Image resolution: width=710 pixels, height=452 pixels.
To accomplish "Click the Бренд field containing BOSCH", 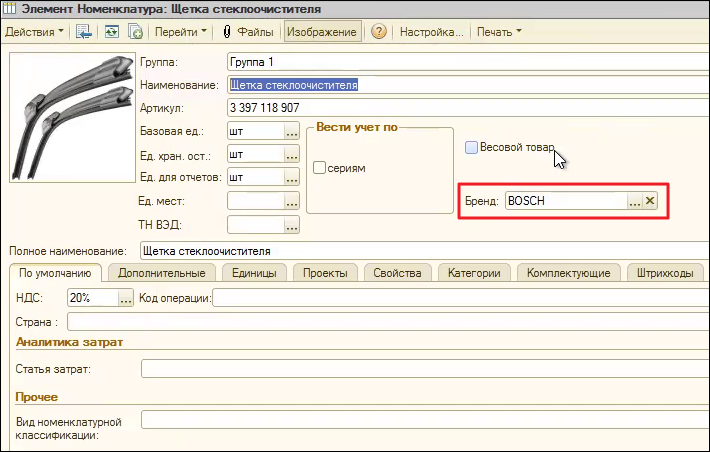I will [566, 201].
